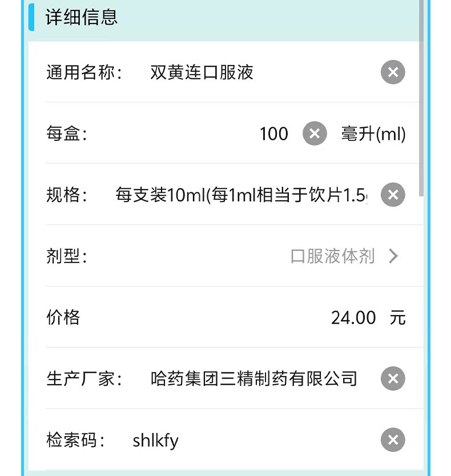This screenshot has width=451, height=476.
Task: Expand 剂型 options via the chevron arrow
Action: tap(393, 256)
